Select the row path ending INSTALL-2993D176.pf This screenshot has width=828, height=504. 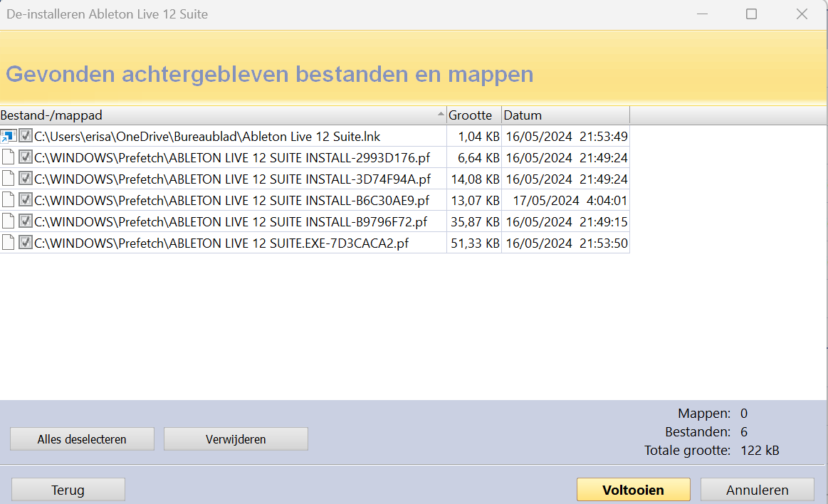(232, 158)
